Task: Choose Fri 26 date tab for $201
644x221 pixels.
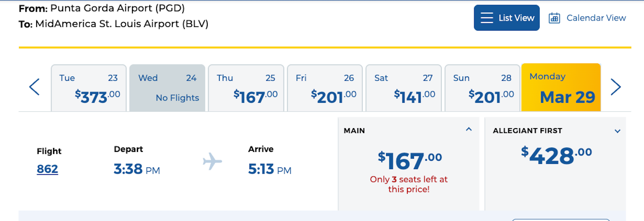Action: click(325, 88)
